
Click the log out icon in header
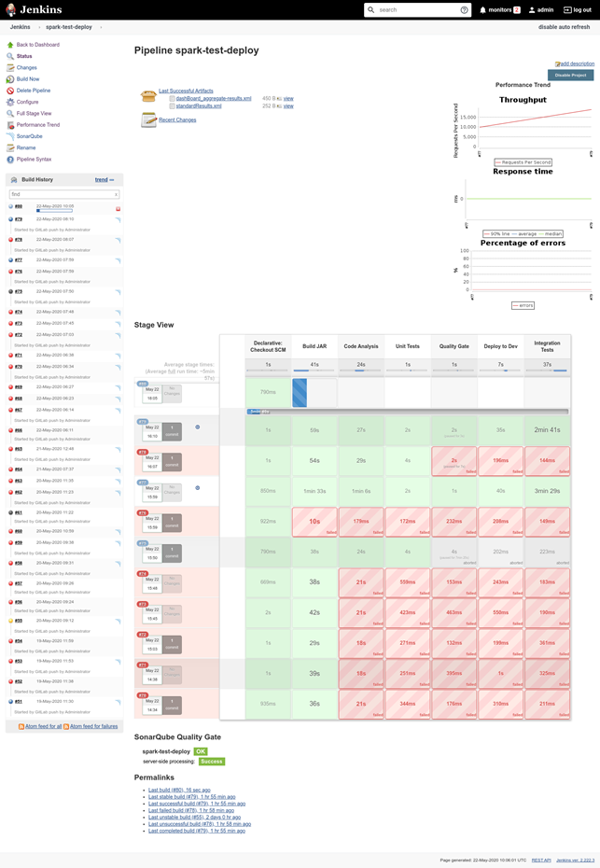point(567,10)
